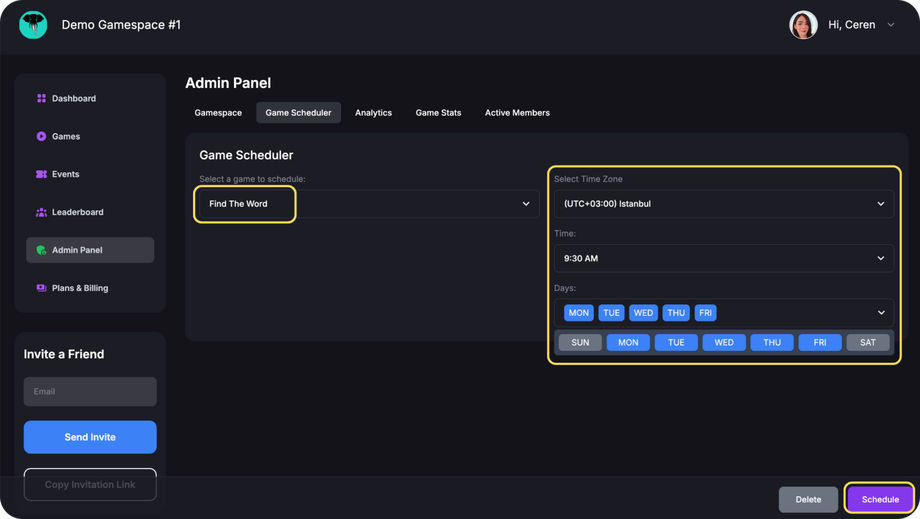Click the gamespace logo at top left
The image size is (920, 519).
[33, 25]
